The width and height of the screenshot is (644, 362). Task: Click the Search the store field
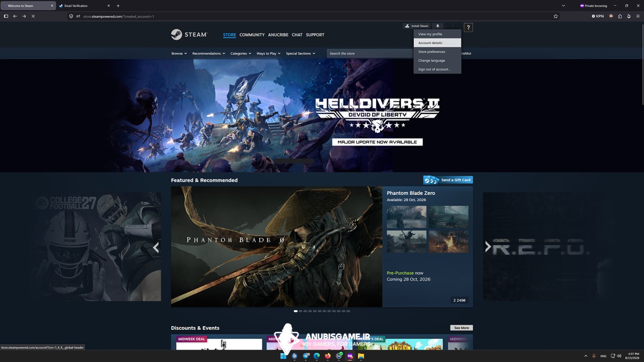370,53
